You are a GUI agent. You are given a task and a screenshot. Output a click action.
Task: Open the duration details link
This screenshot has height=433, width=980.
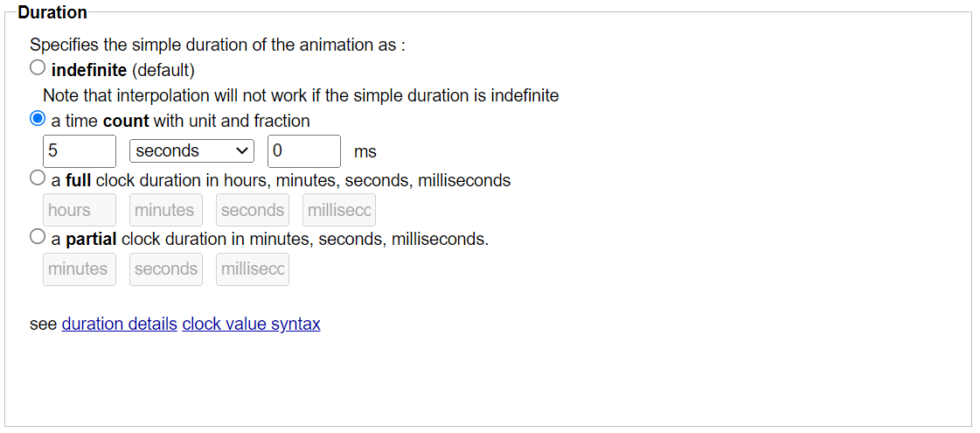click(119, 324)
